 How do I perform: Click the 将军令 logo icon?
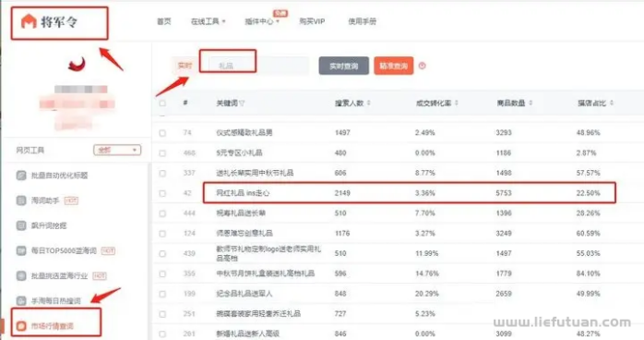pyautogui.click(x=29, y=21)
